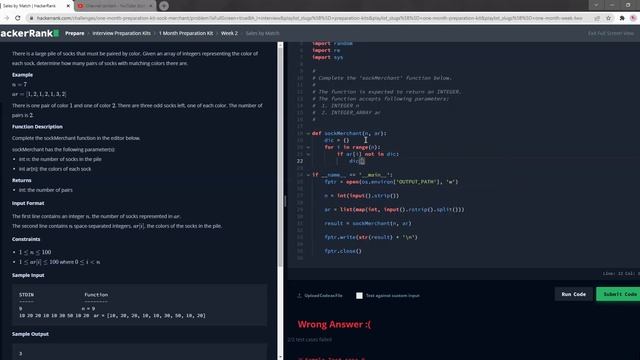
Task: Enable Test against custom input checkbox
Action: pos(359,296)
